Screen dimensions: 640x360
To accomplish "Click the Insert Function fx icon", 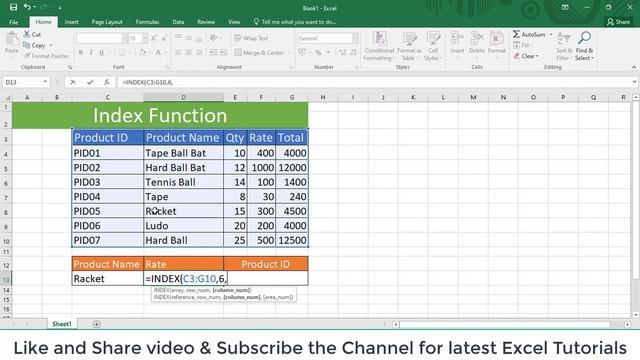I will pyautogui.click(x=107, y=82).
